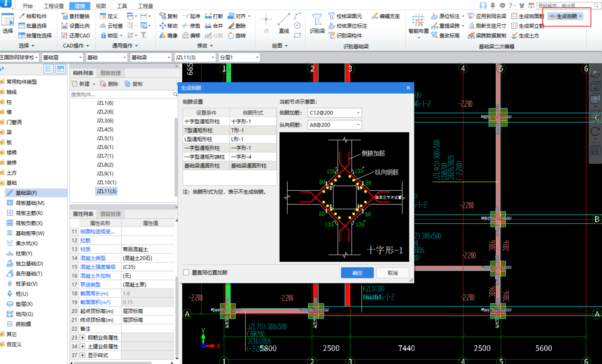Screen dimensions: 602x364
Task: Open the 纵向钢筋 A8@200 dropdown
Action: tap(358, 125)
